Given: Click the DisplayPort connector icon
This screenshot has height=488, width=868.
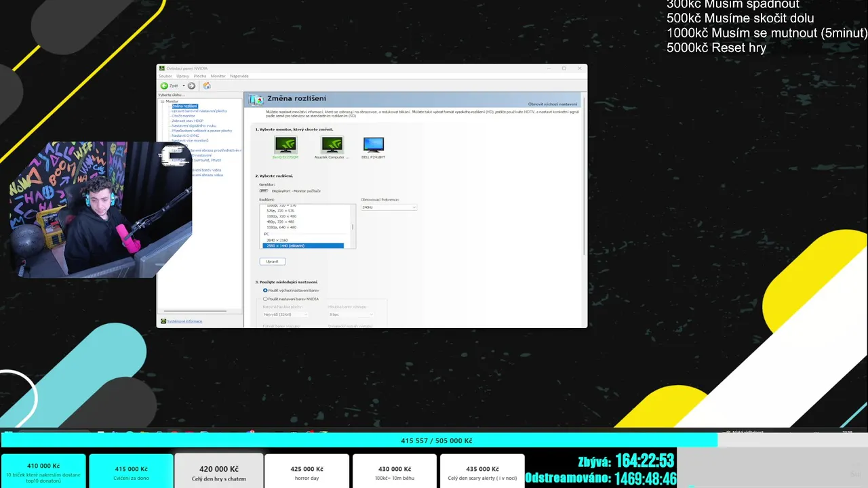Looking at the screenshot, I should pos(263,191).
